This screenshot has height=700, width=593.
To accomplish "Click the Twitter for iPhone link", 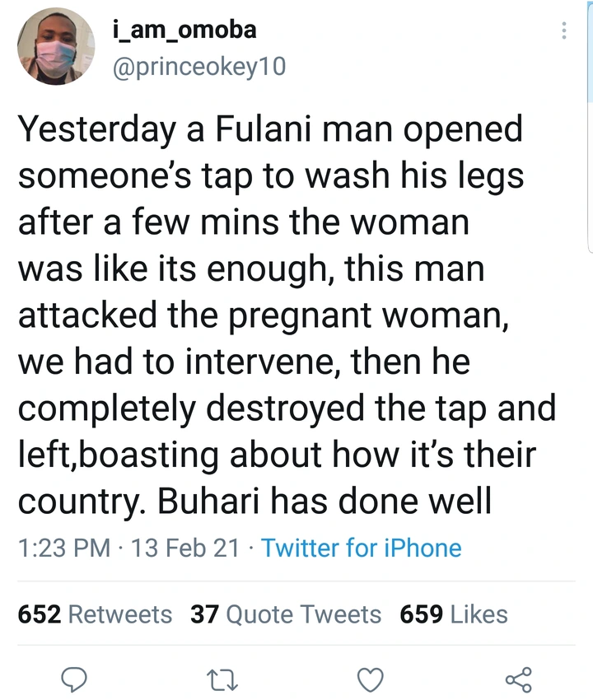I will tap(362, 548).
